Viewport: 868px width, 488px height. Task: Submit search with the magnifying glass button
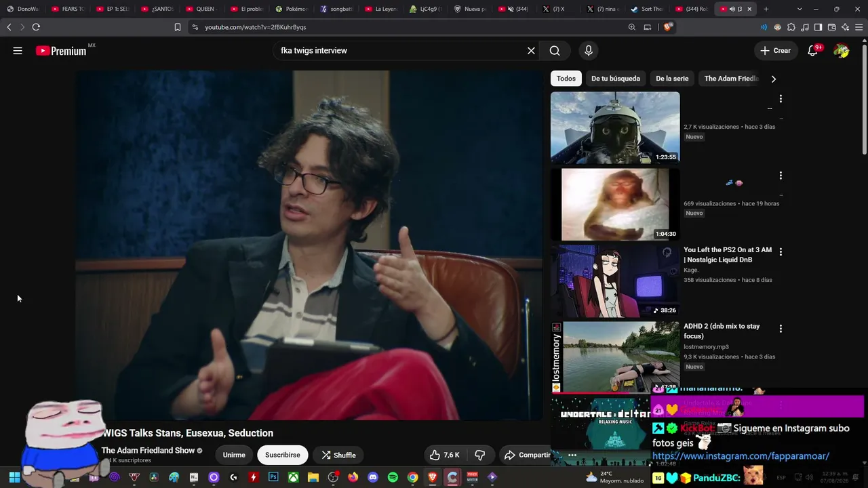pos(555,51)
